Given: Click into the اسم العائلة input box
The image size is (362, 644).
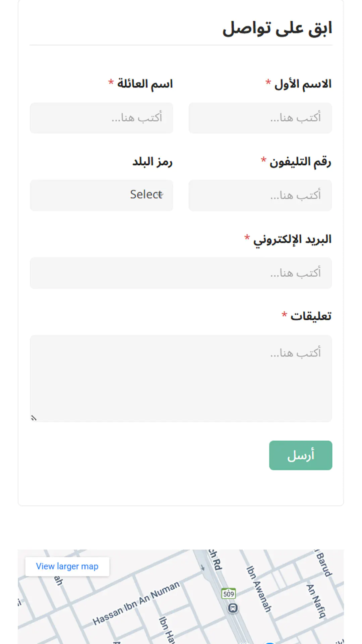Looking at the screenshot, I should tap(102, 118).
